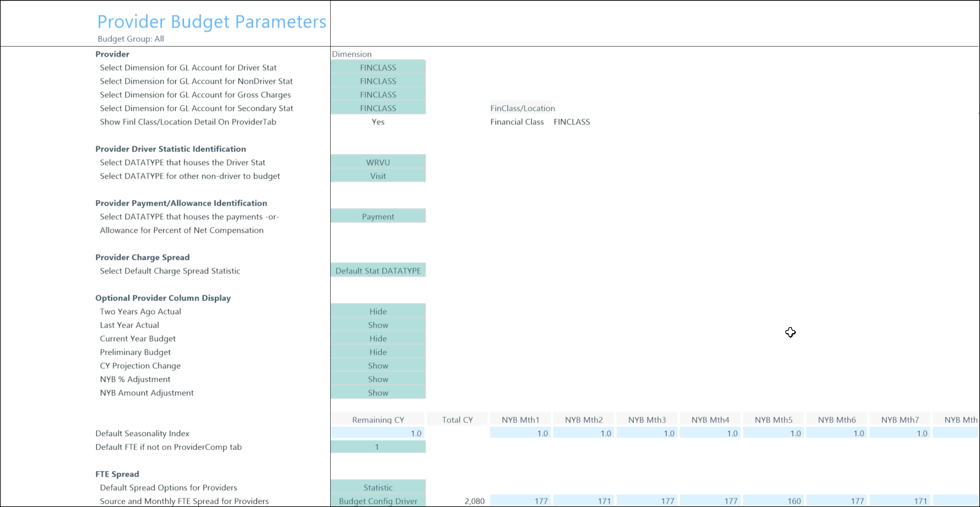
Task: Open the Gross Charges dimension FINCLASS cell
Action: (378, 95)
